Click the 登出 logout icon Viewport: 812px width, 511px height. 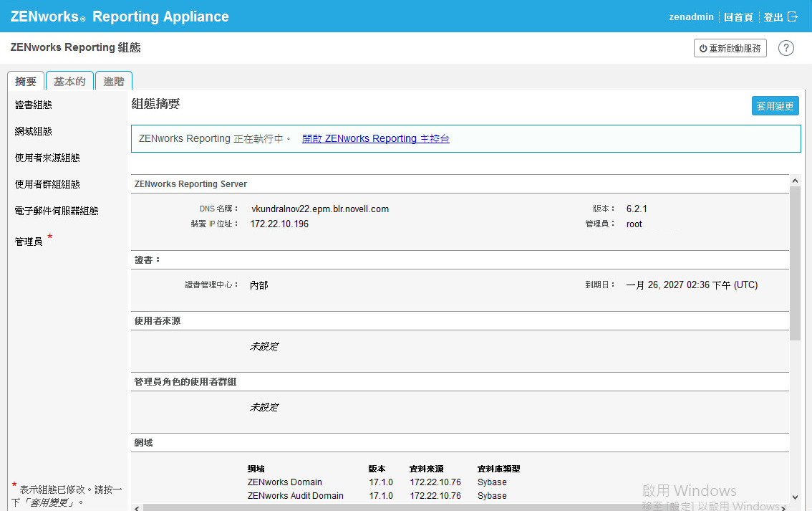(792, 16)
